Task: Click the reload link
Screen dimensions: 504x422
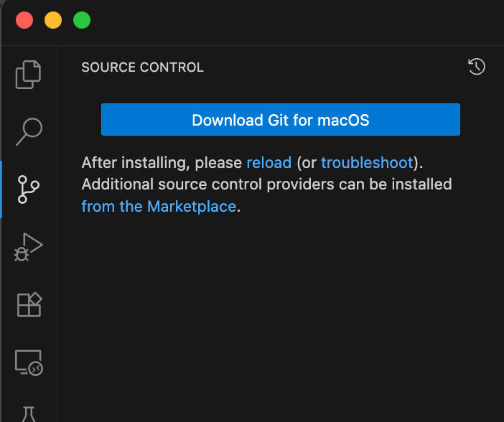Action: click(x=269, y=162)
